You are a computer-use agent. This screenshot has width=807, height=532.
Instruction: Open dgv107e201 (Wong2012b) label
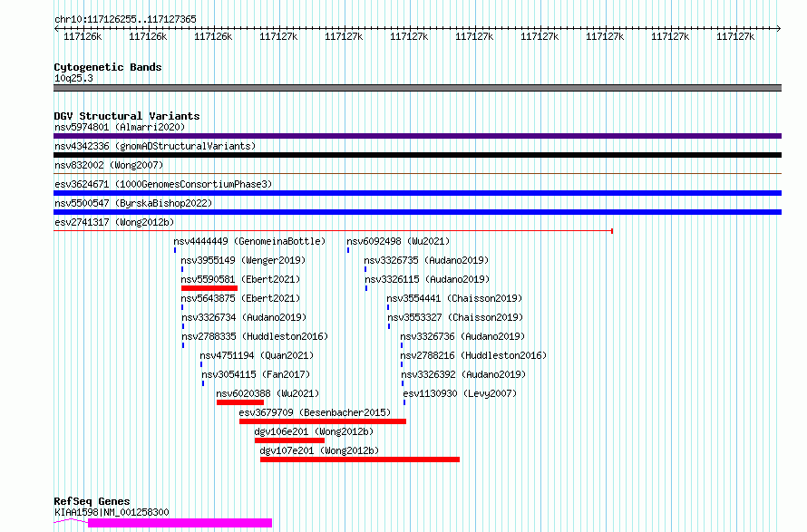tap(319, 450)
